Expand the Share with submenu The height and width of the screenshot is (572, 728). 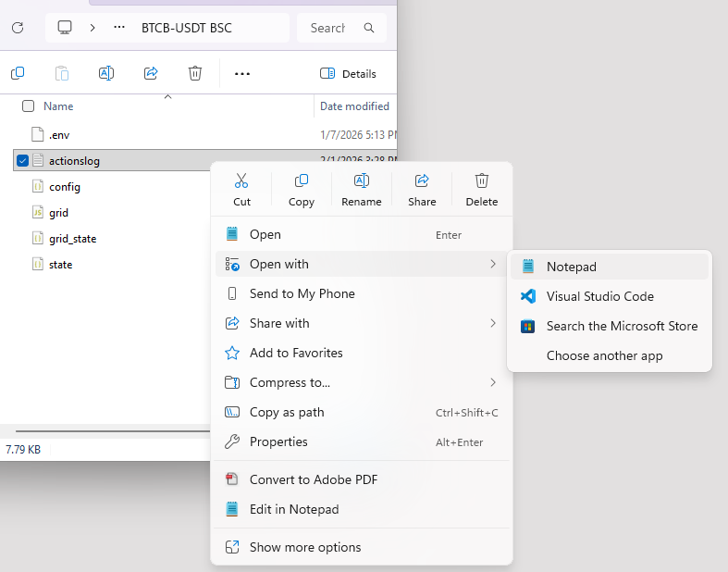361,323
